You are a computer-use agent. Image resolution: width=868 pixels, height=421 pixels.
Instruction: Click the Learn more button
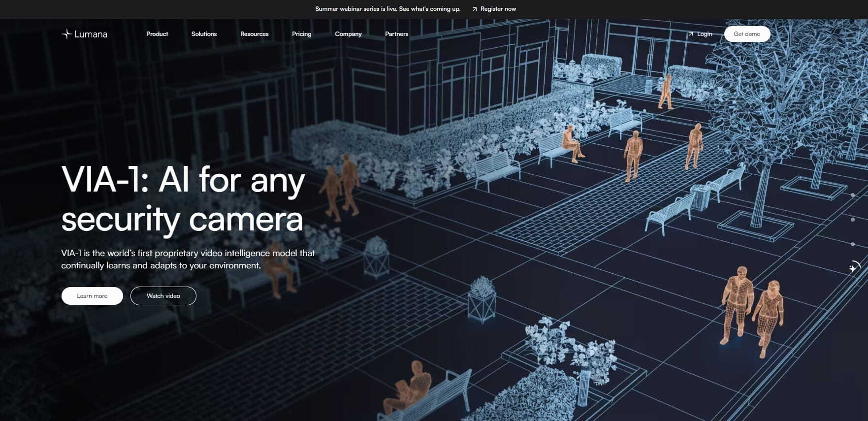(x=92, y=296)
